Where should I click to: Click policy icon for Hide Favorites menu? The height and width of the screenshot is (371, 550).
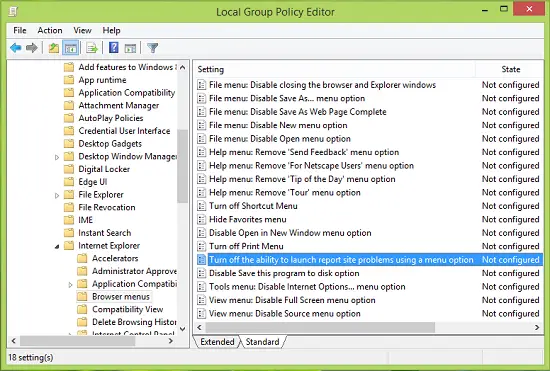pyautogui.click(x=201, y=219)
